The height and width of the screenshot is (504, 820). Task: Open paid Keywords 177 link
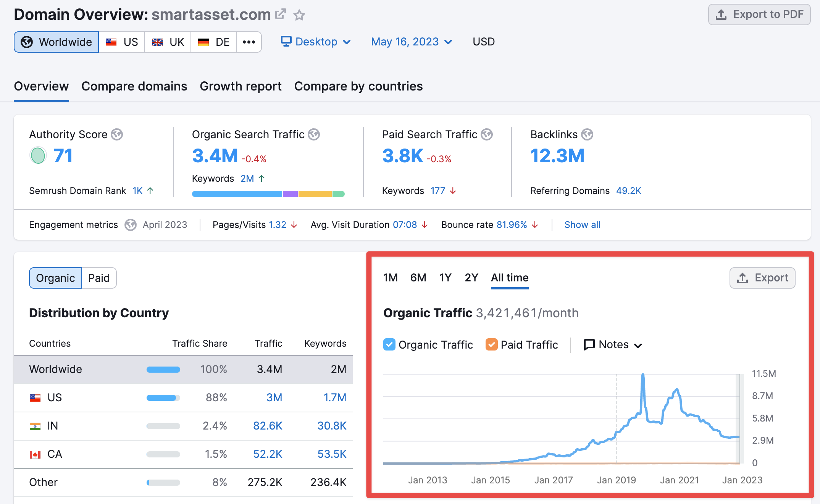click(x=438, y=191)
